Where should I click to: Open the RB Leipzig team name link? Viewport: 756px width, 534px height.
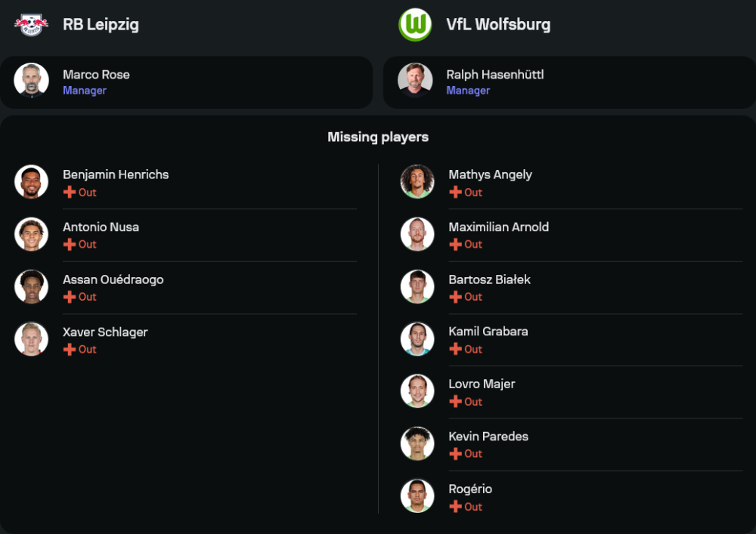tap(101, 24)
